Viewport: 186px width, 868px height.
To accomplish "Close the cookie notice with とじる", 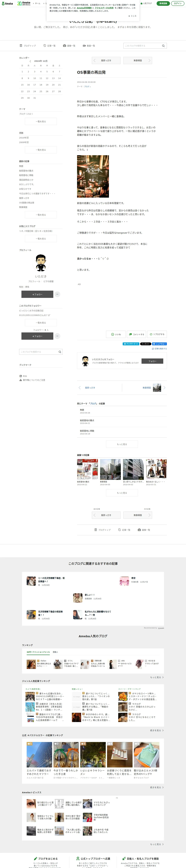I will (132, 16).
